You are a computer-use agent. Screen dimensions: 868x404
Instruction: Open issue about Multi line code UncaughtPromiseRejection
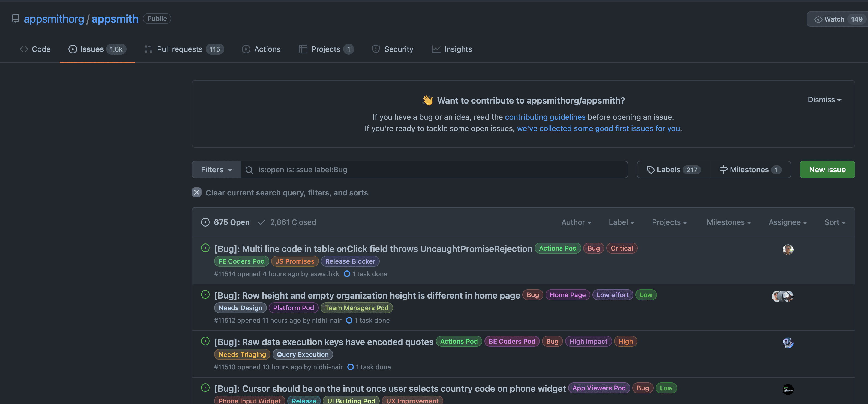click(373, 249)
